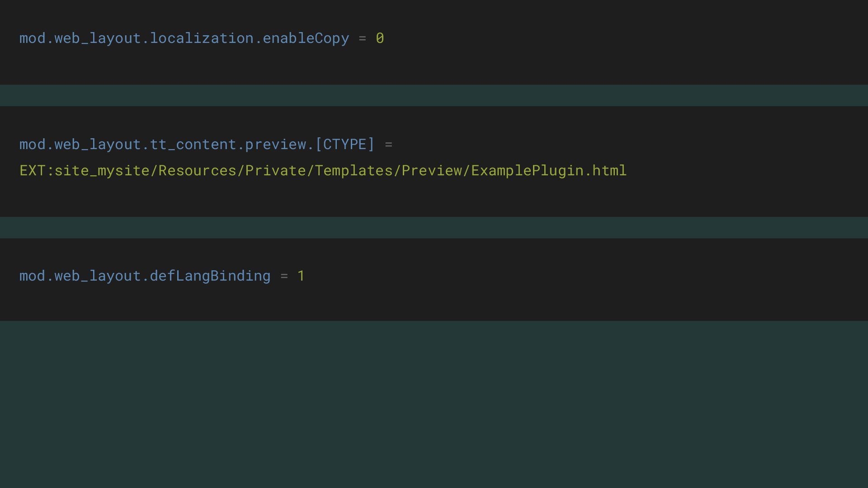Click web_layout in the enableCopy line

pyautogui.click(x=98, y=38)
